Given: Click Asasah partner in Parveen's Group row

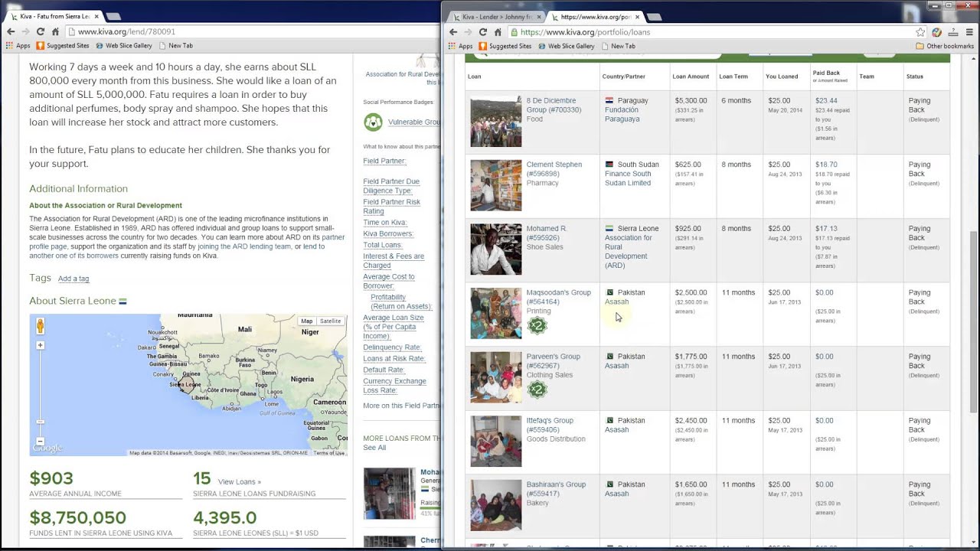Looking at the screenshot, I should [616, 366].
